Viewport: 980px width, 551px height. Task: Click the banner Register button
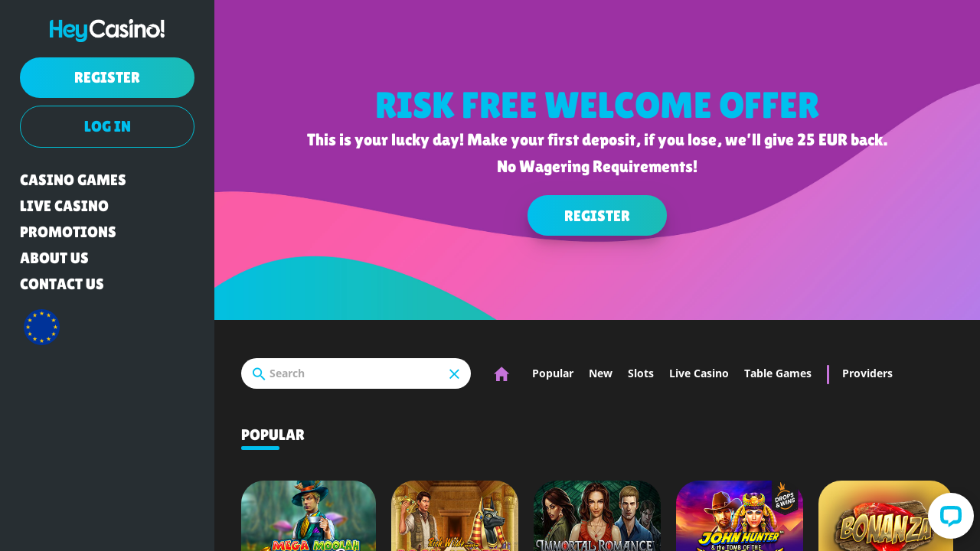click(x=597, y=216)
